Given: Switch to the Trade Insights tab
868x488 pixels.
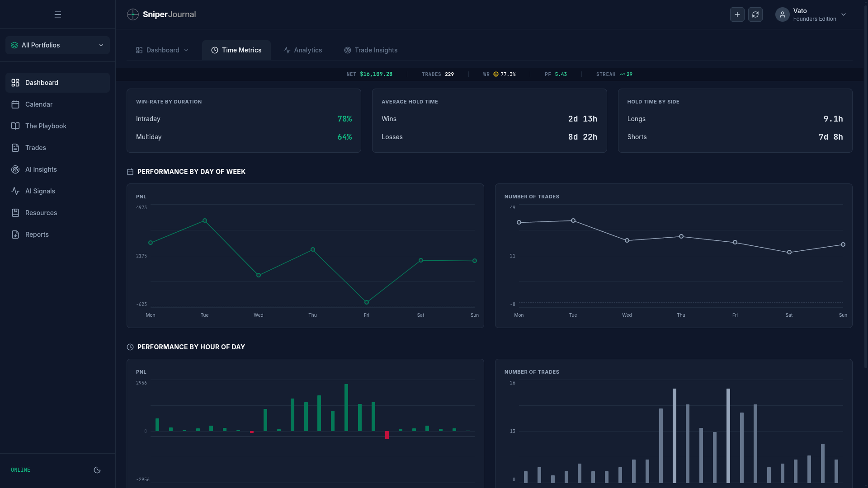Looking at the screenshot, I should click(371, 50).
